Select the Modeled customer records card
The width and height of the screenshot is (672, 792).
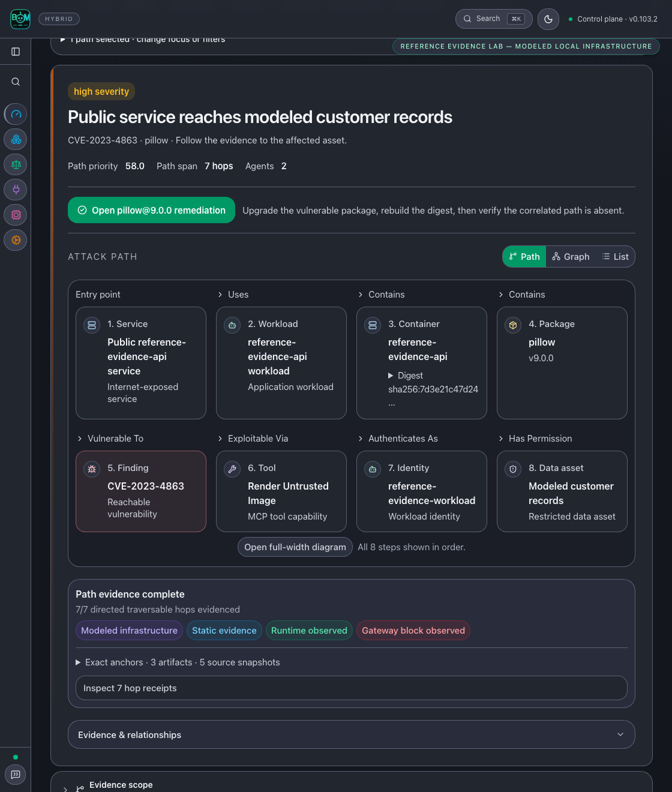coord(562,491)
